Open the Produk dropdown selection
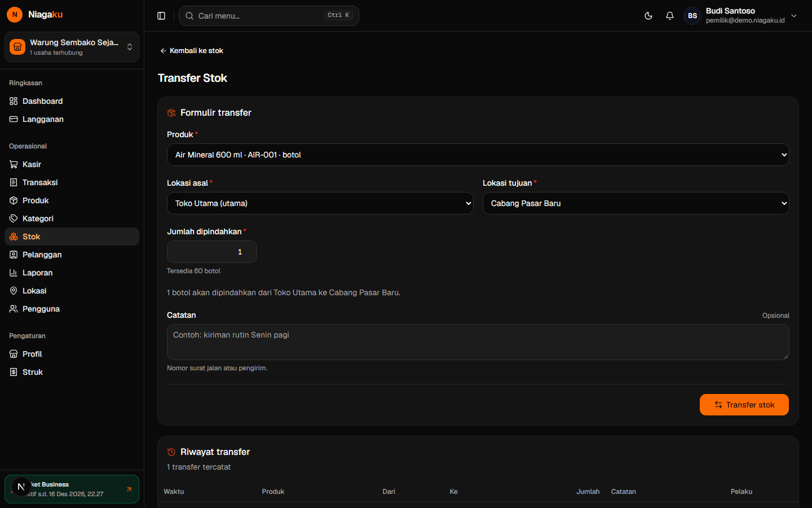Image resolution: width=812 pixels, height=508 pixels. [x=478, y=155]
